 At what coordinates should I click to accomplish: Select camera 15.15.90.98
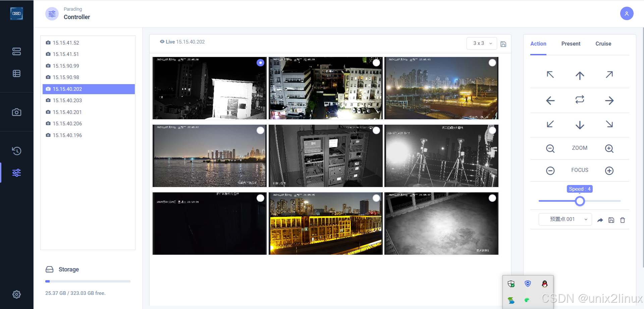coord(89,77)
